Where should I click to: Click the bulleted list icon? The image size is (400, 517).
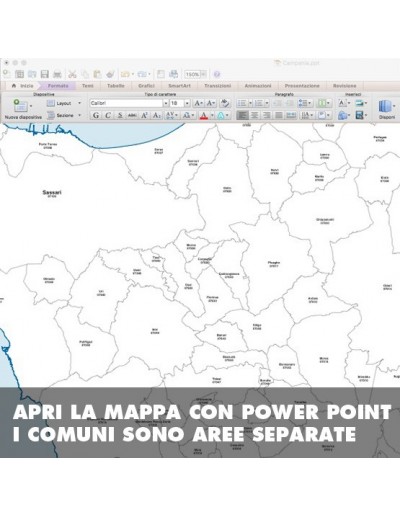click(x=242, y=103)
